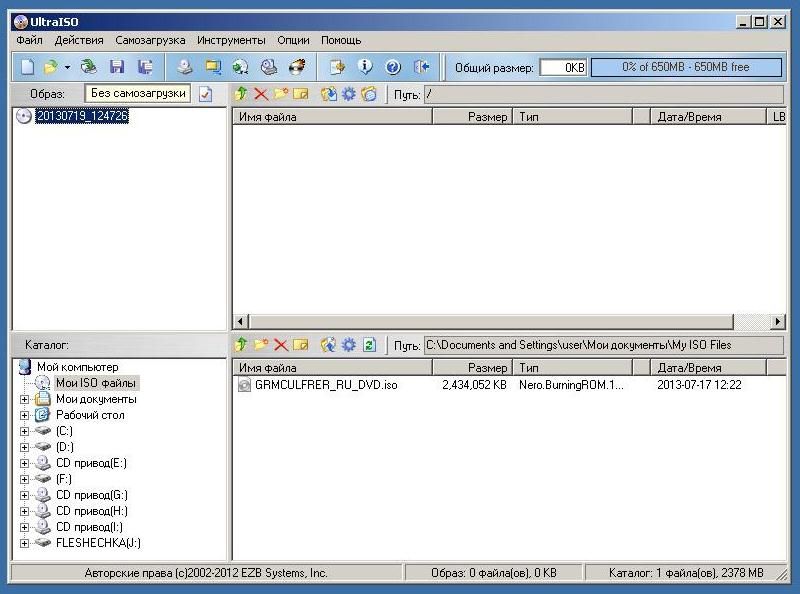Open properties gear icon in image pane
800x594 pixels.
[x=348, y=94]
